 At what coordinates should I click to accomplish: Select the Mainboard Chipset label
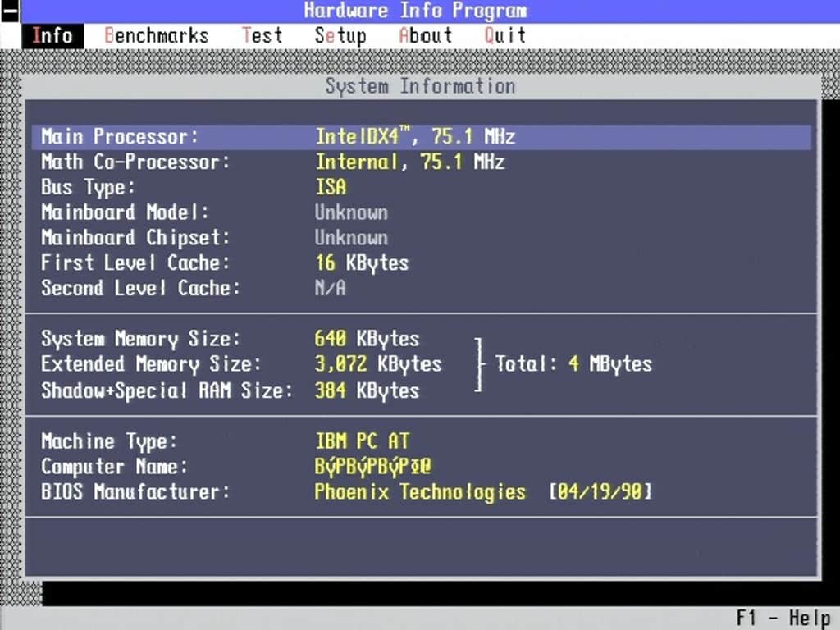pos(135,237)
